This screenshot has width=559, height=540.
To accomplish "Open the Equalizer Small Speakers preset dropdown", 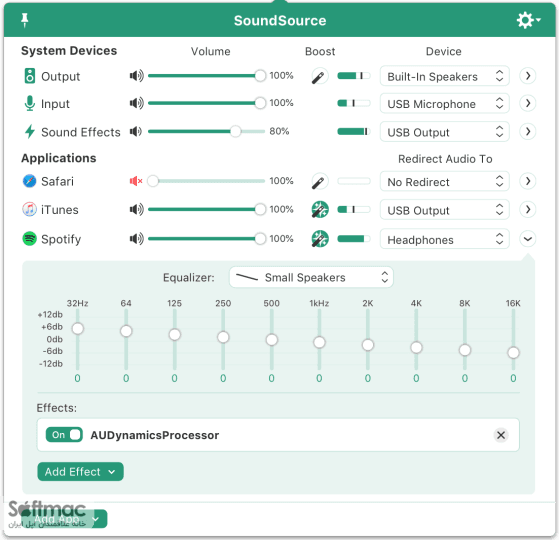I will (x=311, y=277).
